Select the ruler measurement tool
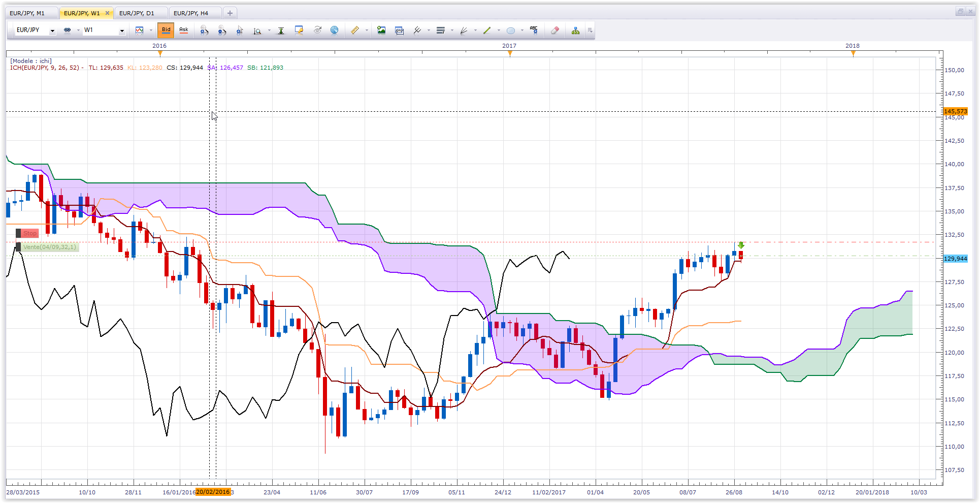This screenshot has width=980, height=503. [x=355, y=30]
